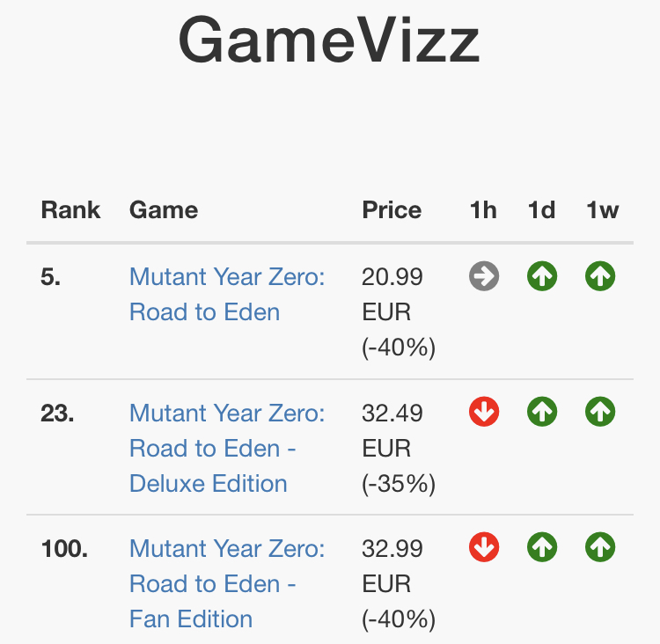The image size is (660, 644).
Task: Click the Game column header
Action: click(164, 209)
